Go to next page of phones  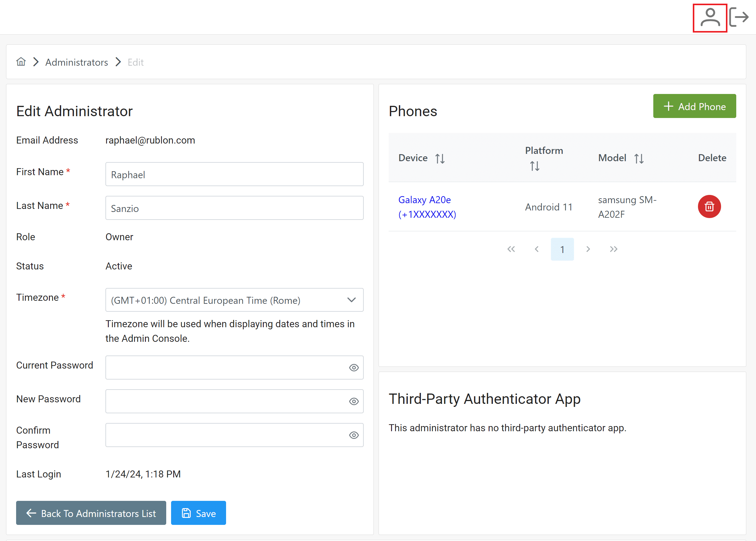(x=588, y=249)
